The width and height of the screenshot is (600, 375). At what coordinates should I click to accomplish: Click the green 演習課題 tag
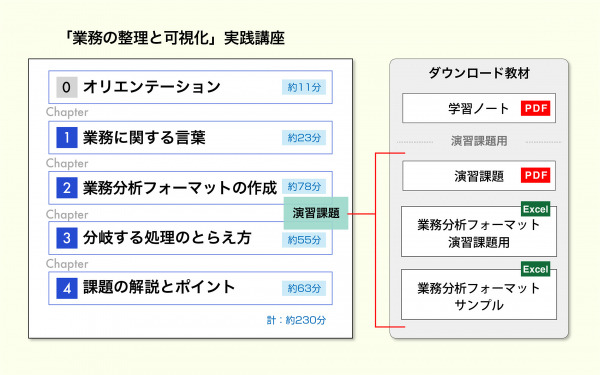point(316,213)
